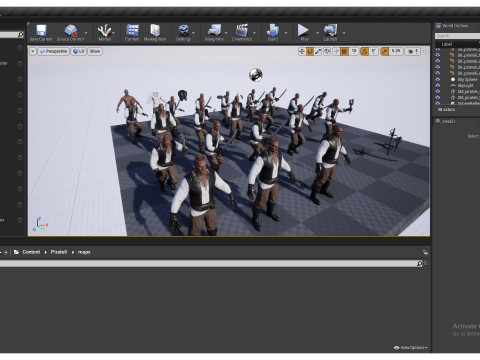Image resolution: width=480 pixels, height=360 pixels.
Task: Open View Options in Content Browser
Action: coord(411,348)
